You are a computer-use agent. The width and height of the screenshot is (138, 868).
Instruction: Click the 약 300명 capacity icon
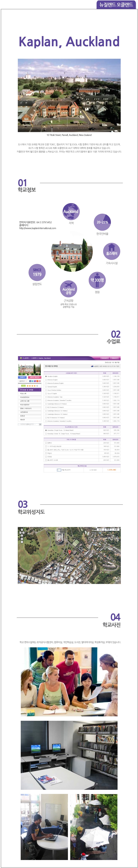click(x=97, y=280)
